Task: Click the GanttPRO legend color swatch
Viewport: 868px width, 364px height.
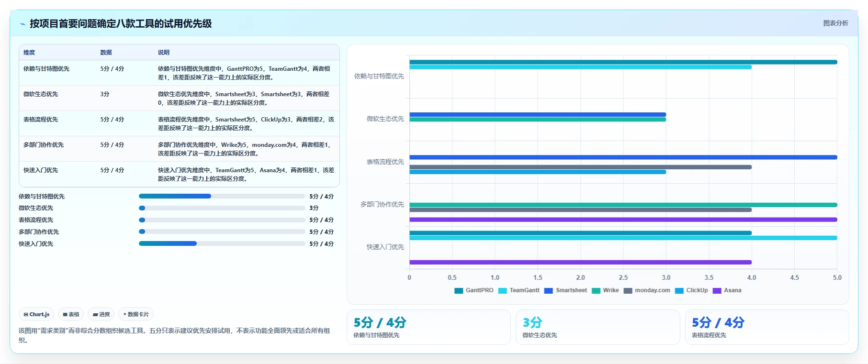Action: pyautogui.click(x=459, y=290)
